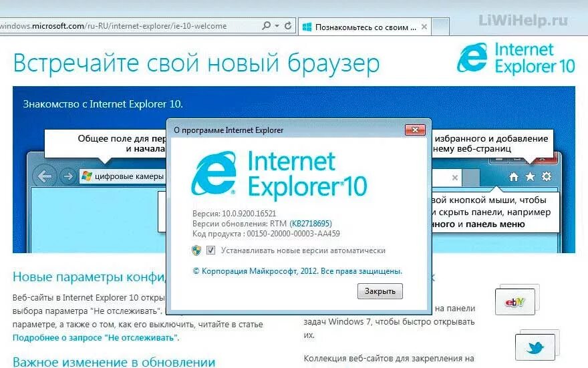Click the Home icon in illustration

pos(514,176)
